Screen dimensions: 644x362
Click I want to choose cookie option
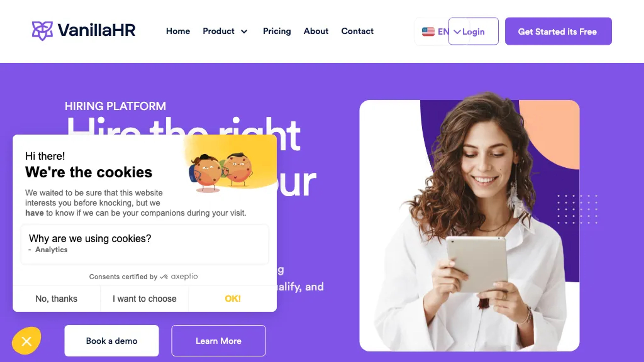[x=144, y=298]
